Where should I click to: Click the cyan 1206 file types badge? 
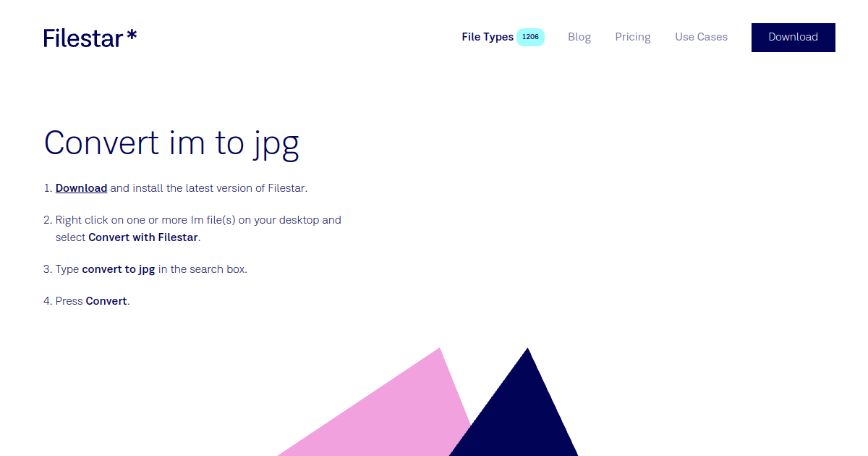point(530,36)
